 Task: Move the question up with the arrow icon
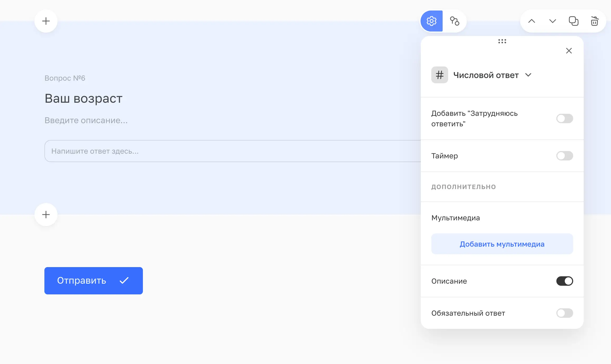point(532,21)
